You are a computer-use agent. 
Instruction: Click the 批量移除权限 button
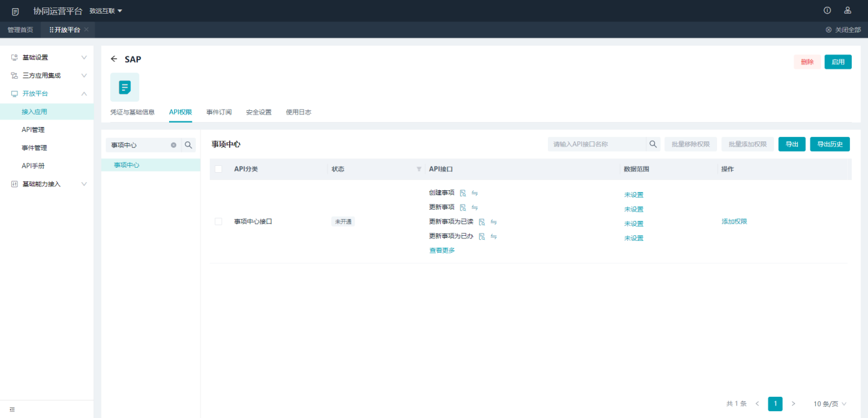691,145
